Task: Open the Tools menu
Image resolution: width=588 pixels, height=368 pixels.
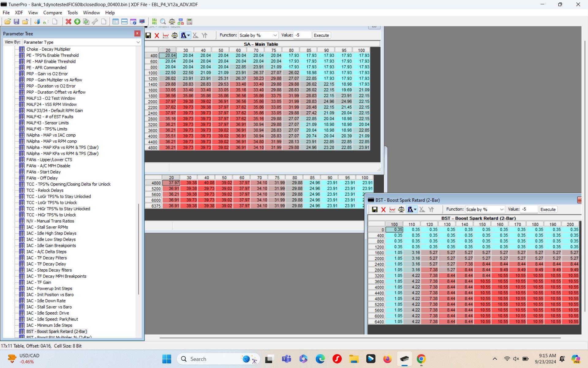Action: (72, 13)
